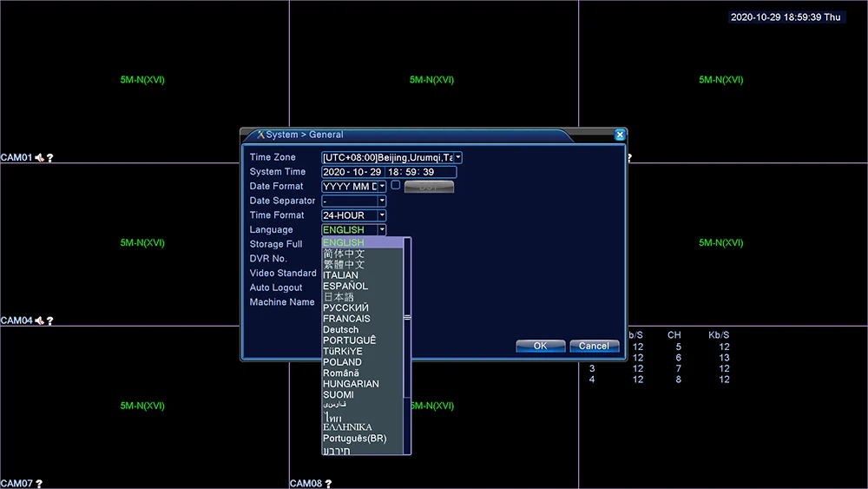The height and width of the screenshot is (489, 868).
Task: Select 简体中文 in the language list
Action: pos(363,254)
